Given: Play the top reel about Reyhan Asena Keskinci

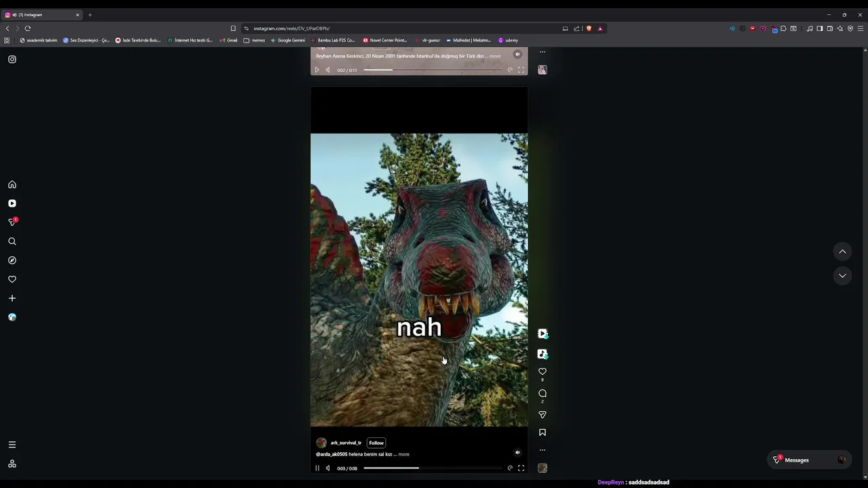Looking at the screenshot, I should coord(317,70).
